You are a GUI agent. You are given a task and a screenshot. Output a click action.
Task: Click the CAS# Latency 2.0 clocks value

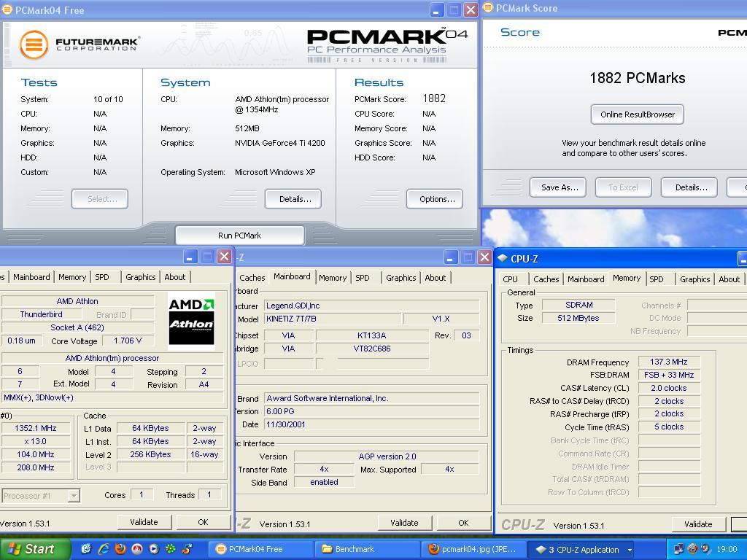[669, 388]
